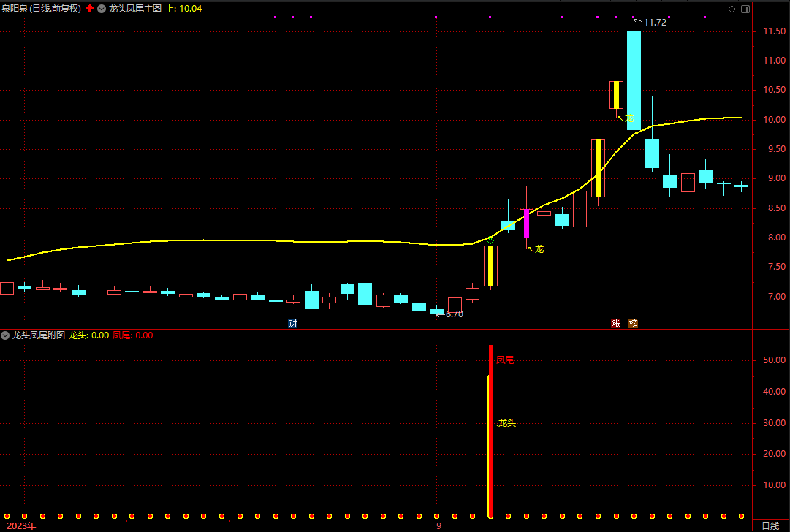The width and height of the screenshot is (790, 532).
Task: Click the 涨 marker icon
Action: (615, 324)
